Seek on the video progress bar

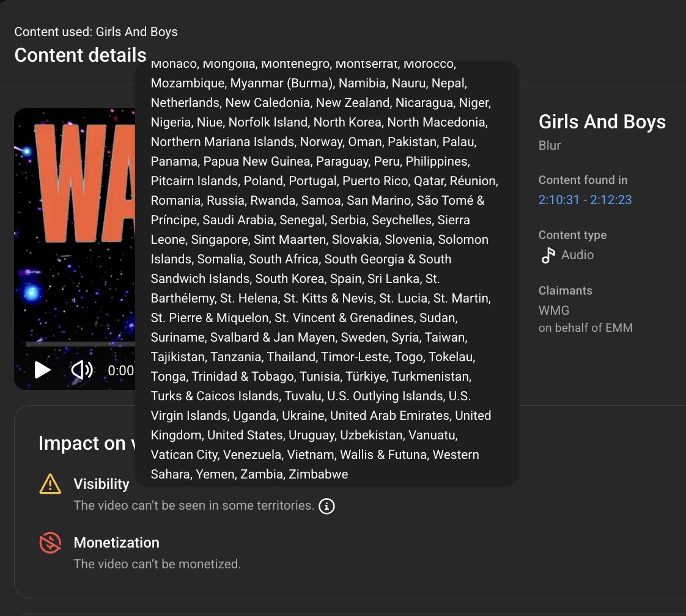tap(80, 344)
